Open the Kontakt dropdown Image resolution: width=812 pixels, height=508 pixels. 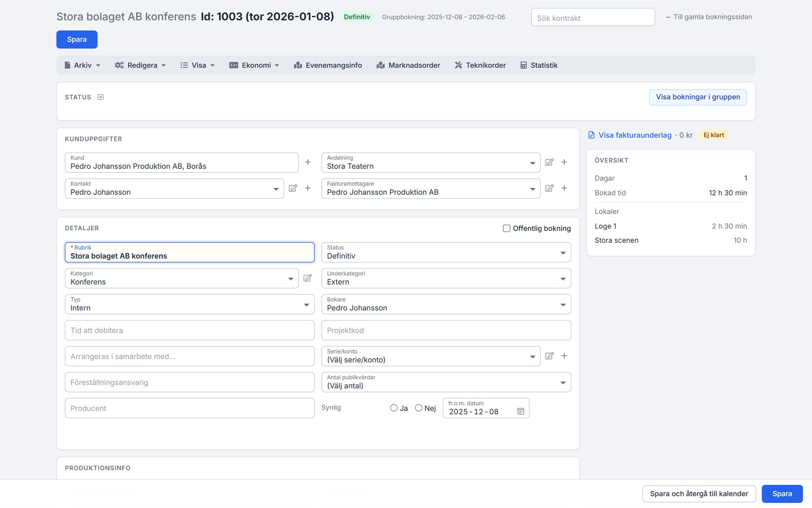(174, 189)
